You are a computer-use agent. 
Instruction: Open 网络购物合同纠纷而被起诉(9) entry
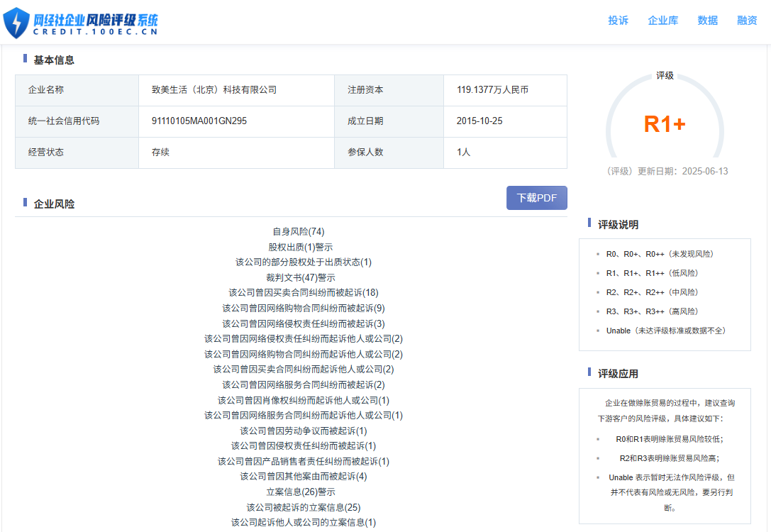pyautogui.click(x=303, y=308)
